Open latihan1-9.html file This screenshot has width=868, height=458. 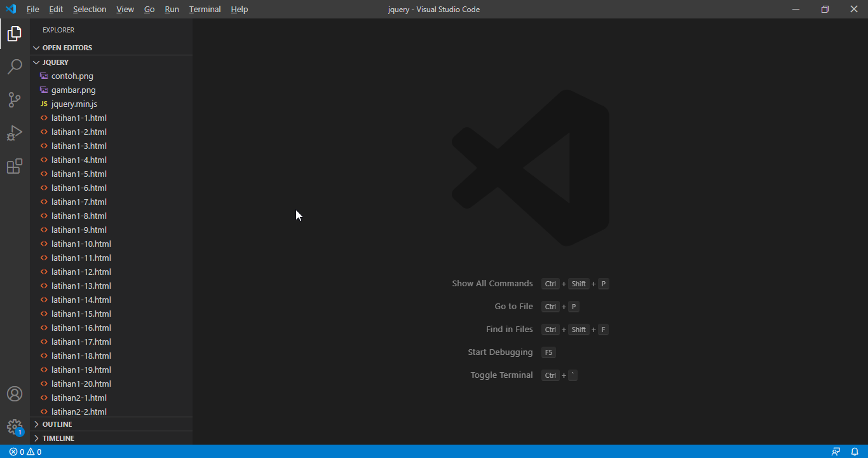[x=111, y=230]
